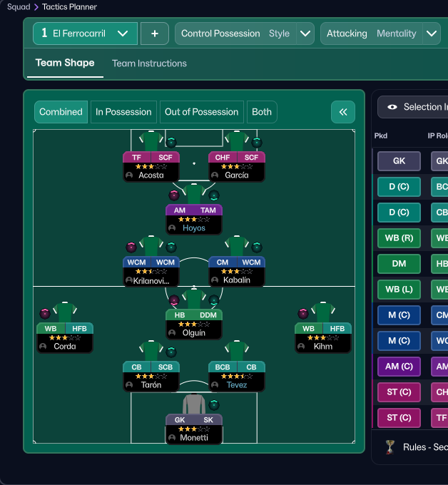Open Hoyos's AM role selector
This screenshot has height=485, width=448.
point(180,210)
